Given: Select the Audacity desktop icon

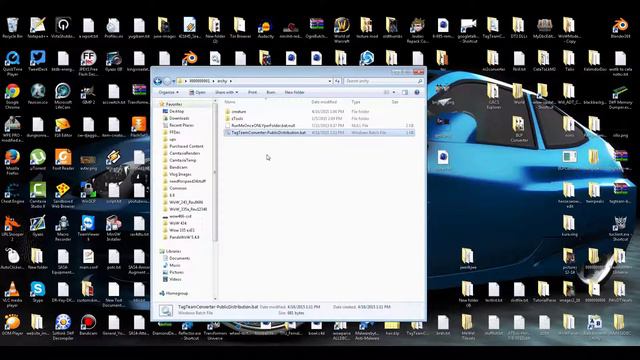Looking at the screenshot, I should [265, 28].
